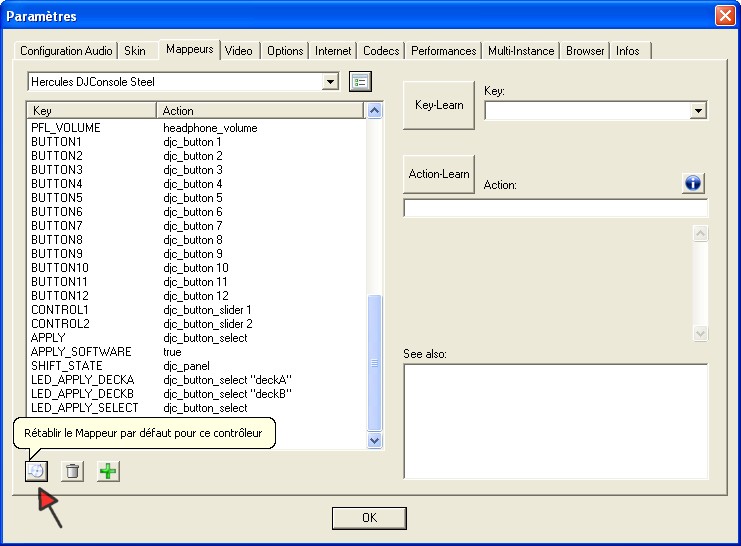Go to the Codecs tab
The image size is (741, 546).
[381, 51]
